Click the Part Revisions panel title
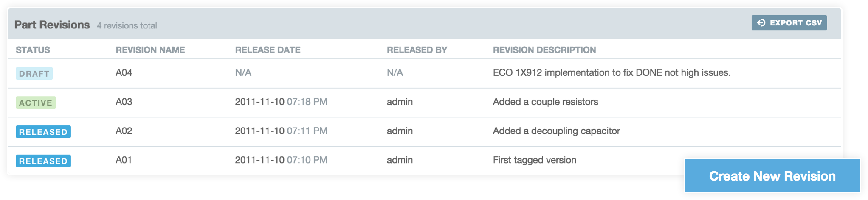This screenshot has width=868, height=200. [x=52, y=25]
